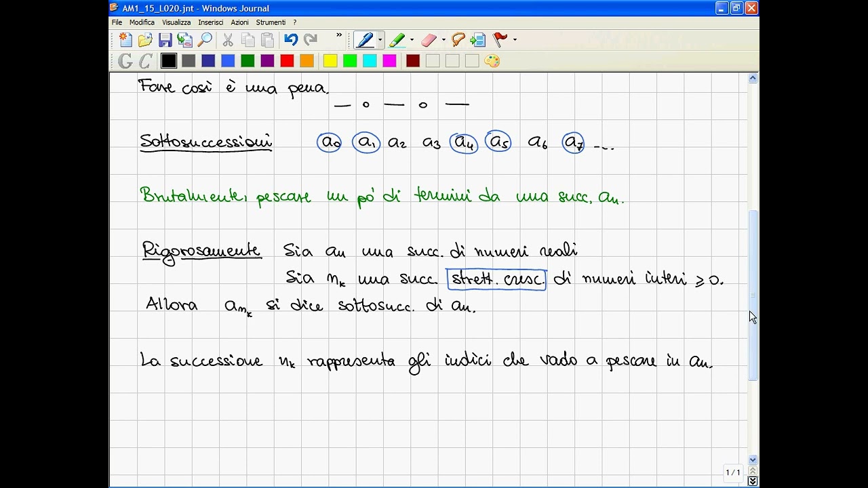Open the Visualizza menu

pos(176,22)
